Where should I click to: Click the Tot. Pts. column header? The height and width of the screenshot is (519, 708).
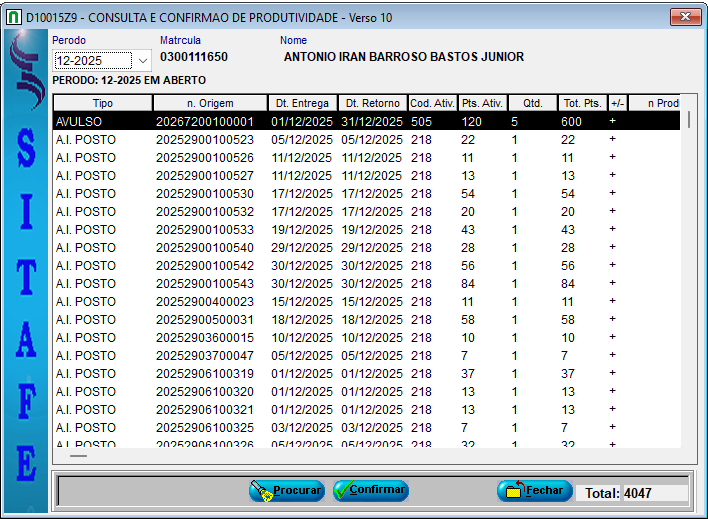pyautogui.click(x=582, y=103)
